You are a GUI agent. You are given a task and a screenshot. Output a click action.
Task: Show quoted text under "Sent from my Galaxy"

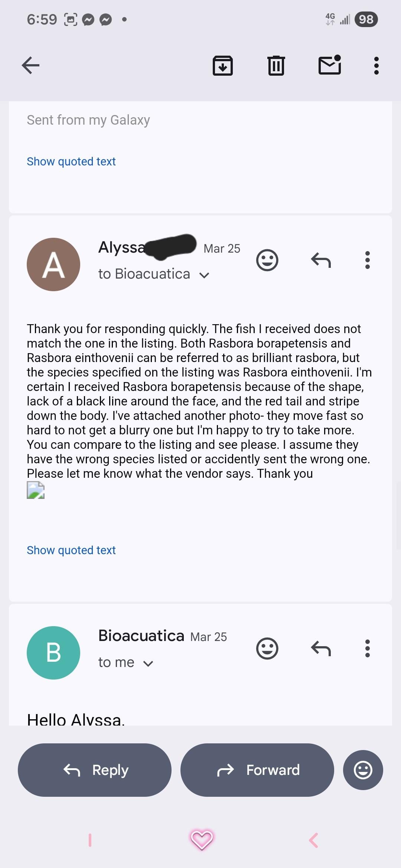tap(71, 161)
